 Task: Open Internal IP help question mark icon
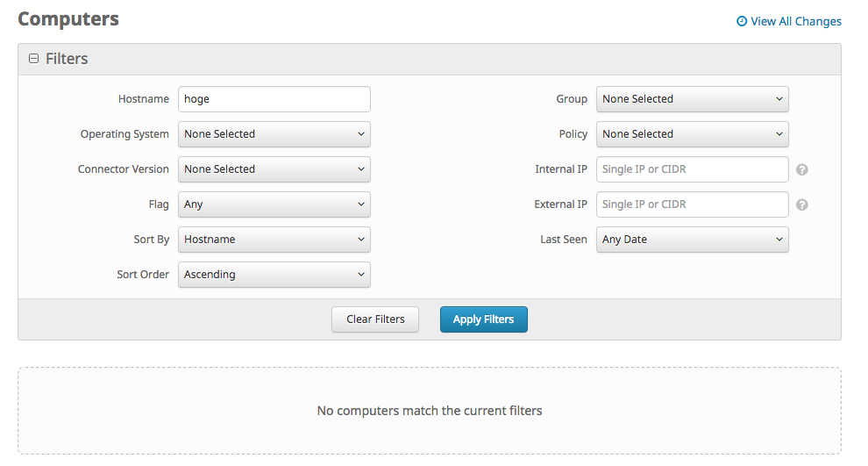coord(801,169)
